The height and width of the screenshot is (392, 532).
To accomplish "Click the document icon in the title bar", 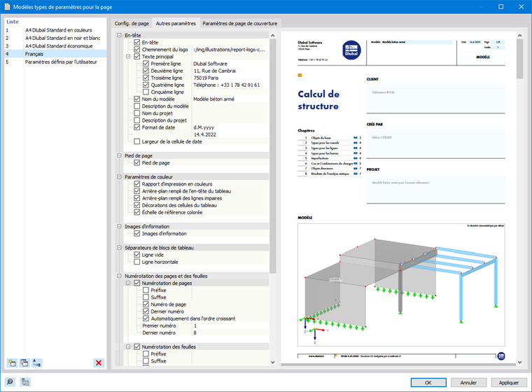I will [7, 7].
